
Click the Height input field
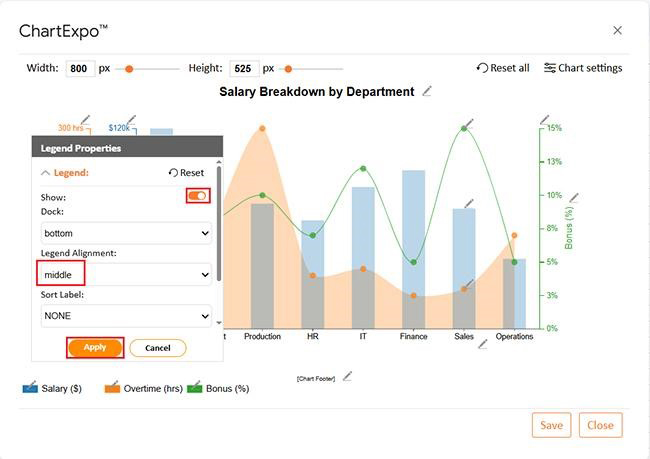click(244, 69)
